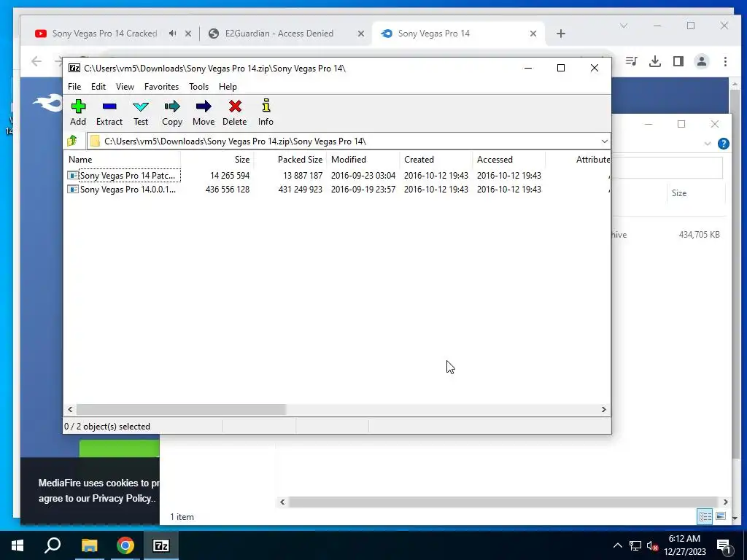Open Chrome tab search chevron
This screenshot has height=560, width=747.
pos(623,26)
